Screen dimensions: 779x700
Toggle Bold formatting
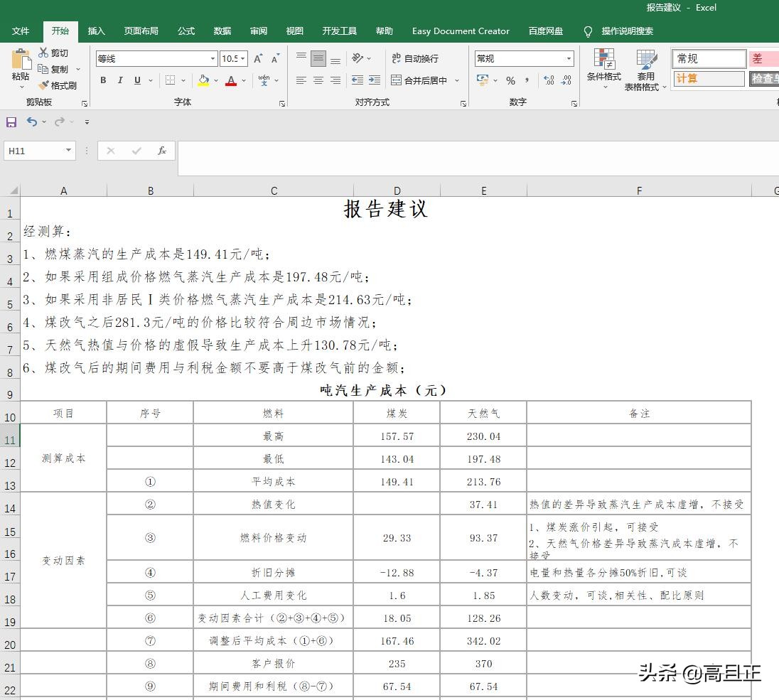click(x=102, y=80)
